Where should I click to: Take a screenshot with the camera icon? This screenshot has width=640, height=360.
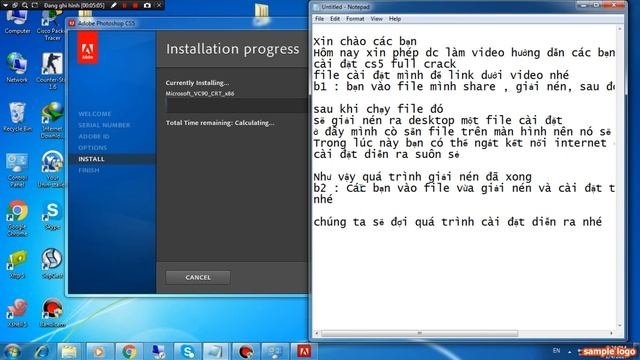point(147,5)
